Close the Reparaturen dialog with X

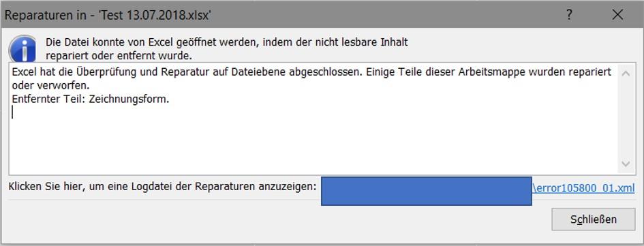coord(617,15)
